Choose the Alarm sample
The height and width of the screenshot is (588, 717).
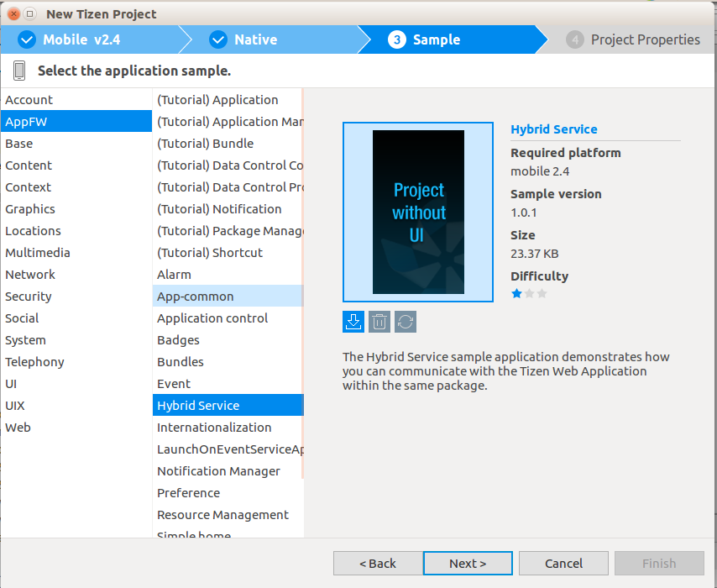[174, 275]
